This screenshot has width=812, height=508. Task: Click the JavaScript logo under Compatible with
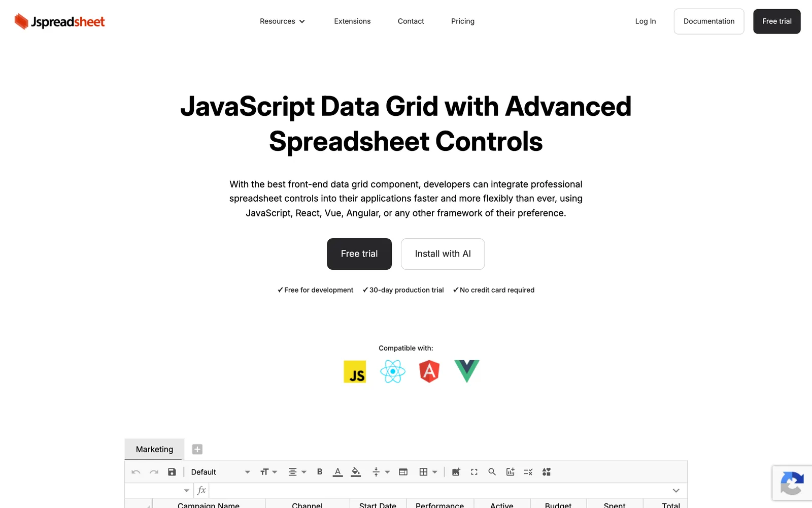(355, 371)
